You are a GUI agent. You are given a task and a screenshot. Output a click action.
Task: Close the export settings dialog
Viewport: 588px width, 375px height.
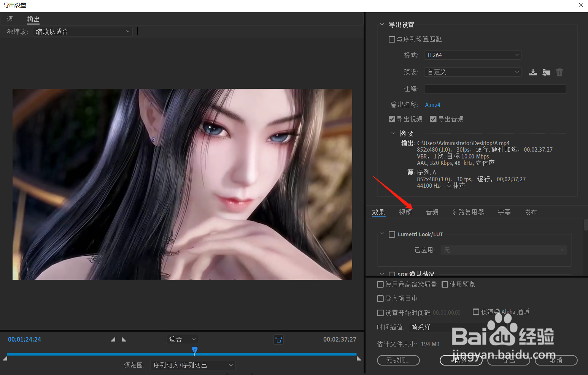click(580, 5)
